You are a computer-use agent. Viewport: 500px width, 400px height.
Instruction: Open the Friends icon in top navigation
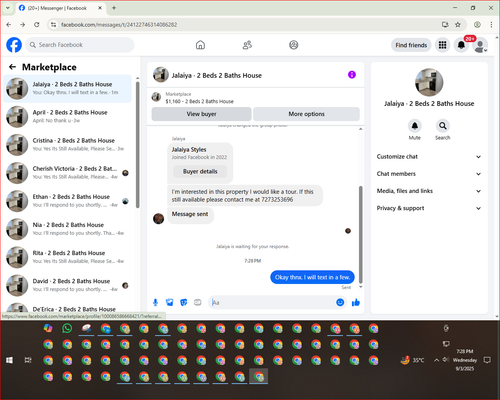(247, 45)
